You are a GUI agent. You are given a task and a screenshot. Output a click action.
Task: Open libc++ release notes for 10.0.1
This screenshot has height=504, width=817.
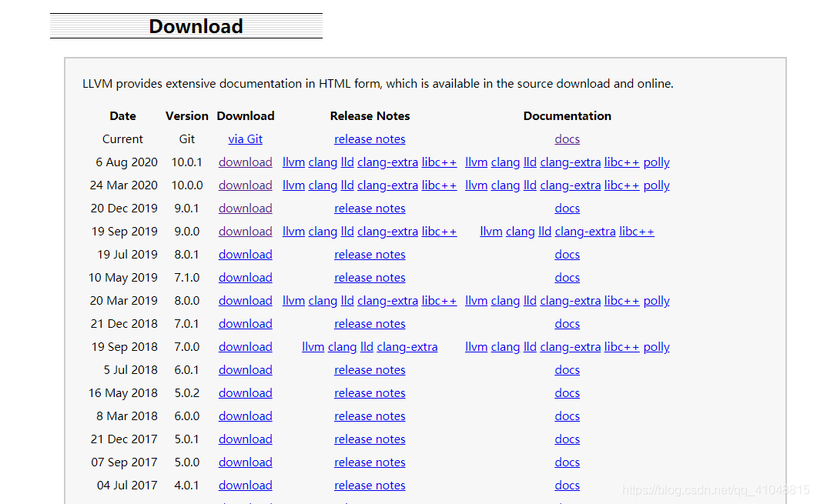click(439, 162)
